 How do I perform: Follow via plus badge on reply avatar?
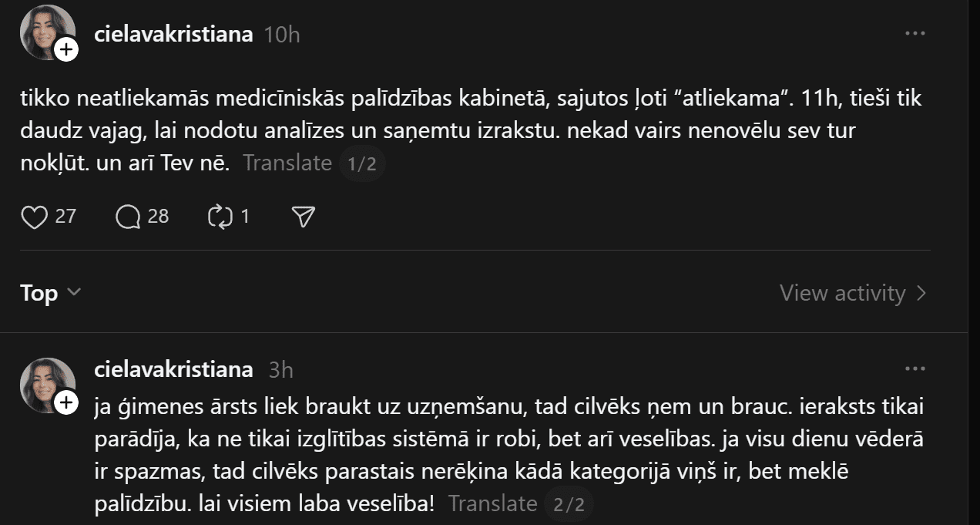pyautogui.click(x=67, y=402)
